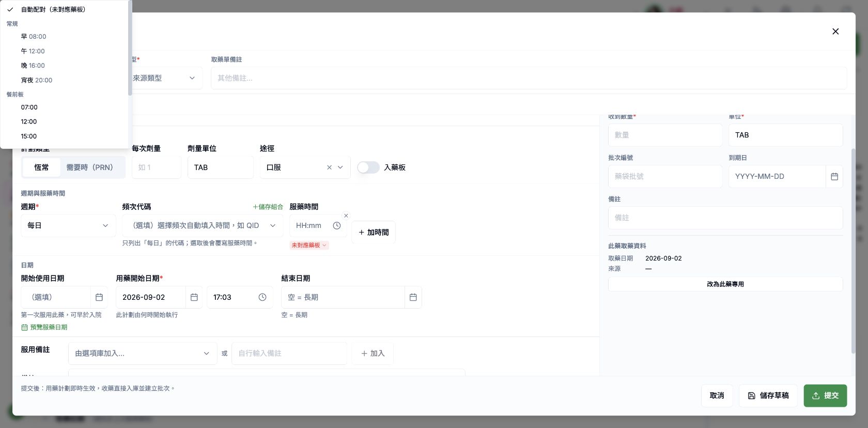Open calendar for 開始使用日期 field

point(99,297)
